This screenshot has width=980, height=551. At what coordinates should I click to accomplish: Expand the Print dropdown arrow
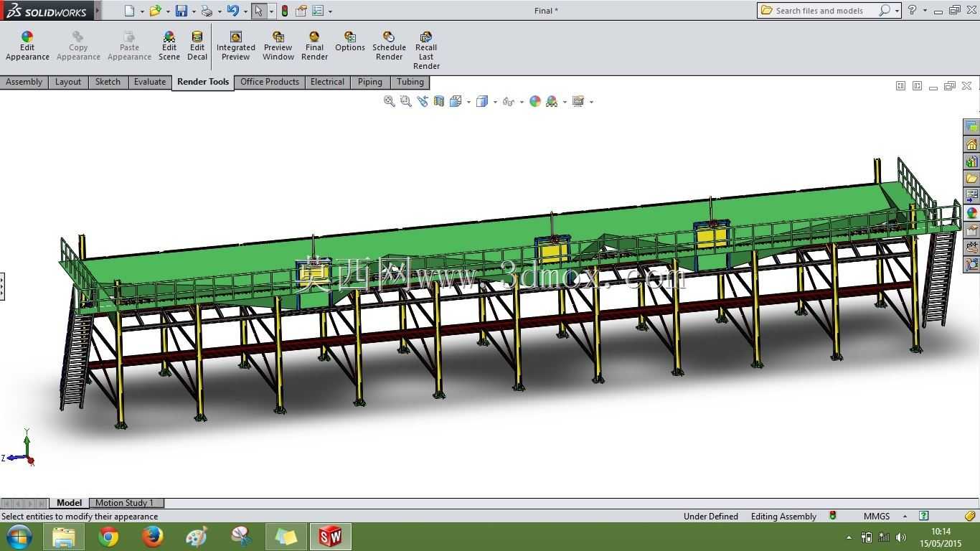(x=220, y=11)
